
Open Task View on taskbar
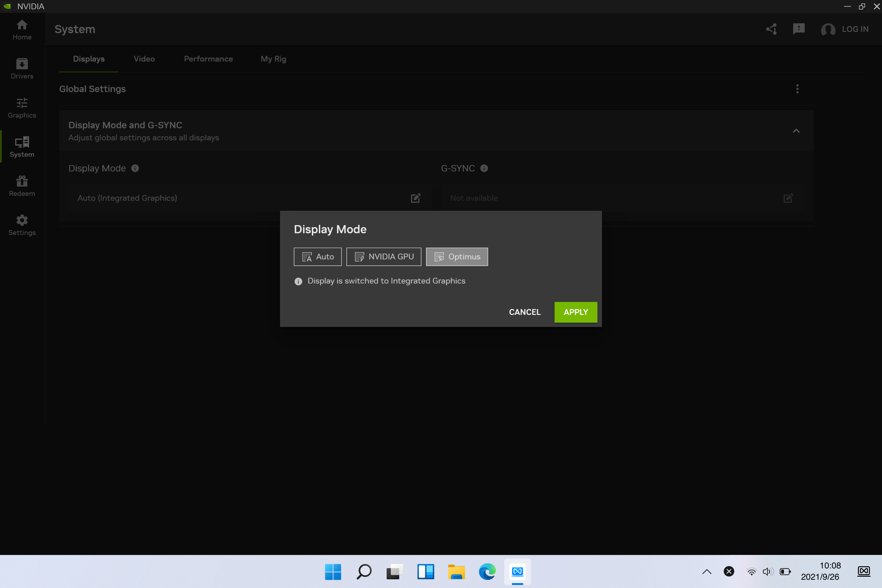point(394,572)
